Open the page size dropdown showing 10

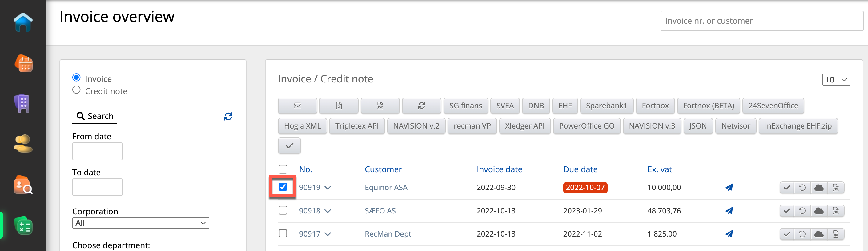click(x=836, y=80)
